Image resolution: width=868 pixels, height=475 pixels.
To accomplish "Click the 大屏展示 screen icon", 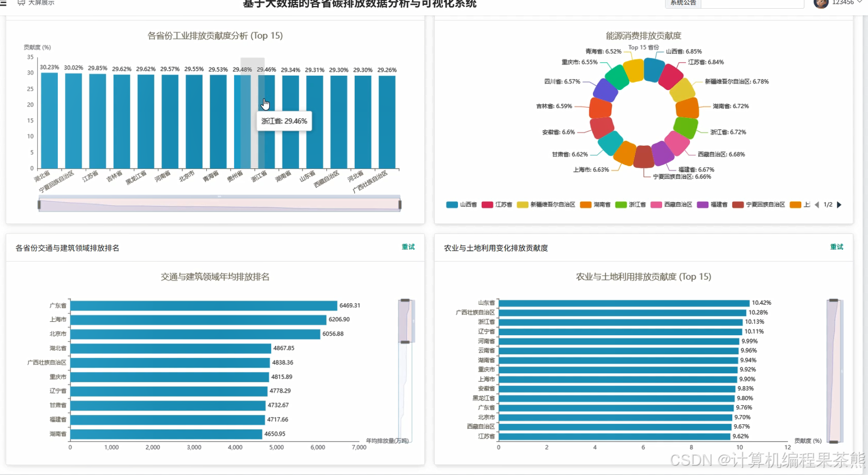I will tap(21, 3).
